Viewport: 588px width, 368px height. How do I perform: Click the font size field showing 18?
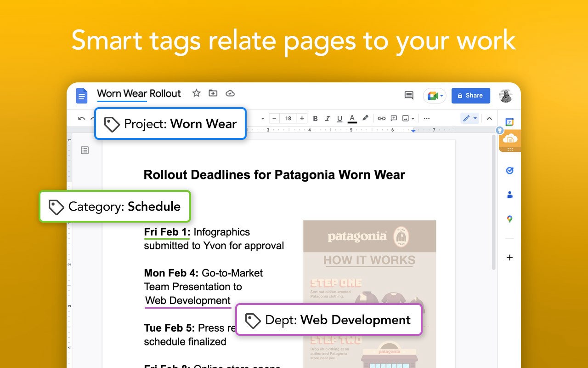[288, 118]
